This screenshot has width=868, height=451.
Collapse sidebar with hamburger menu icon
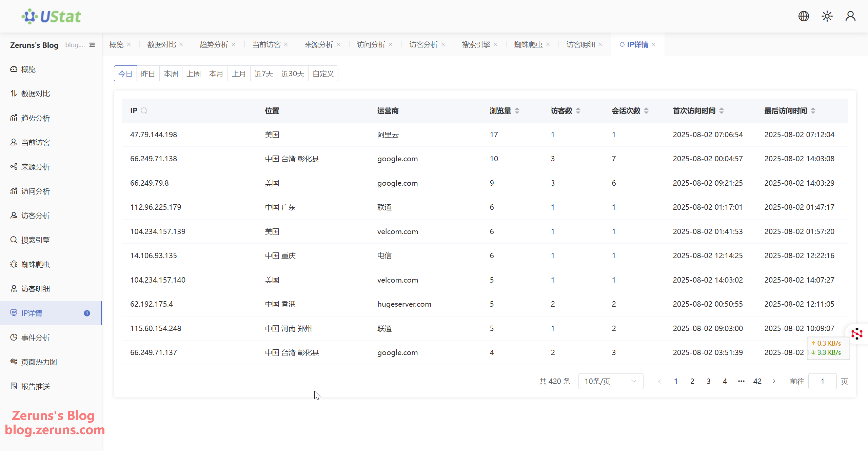(x=92, y=45)
